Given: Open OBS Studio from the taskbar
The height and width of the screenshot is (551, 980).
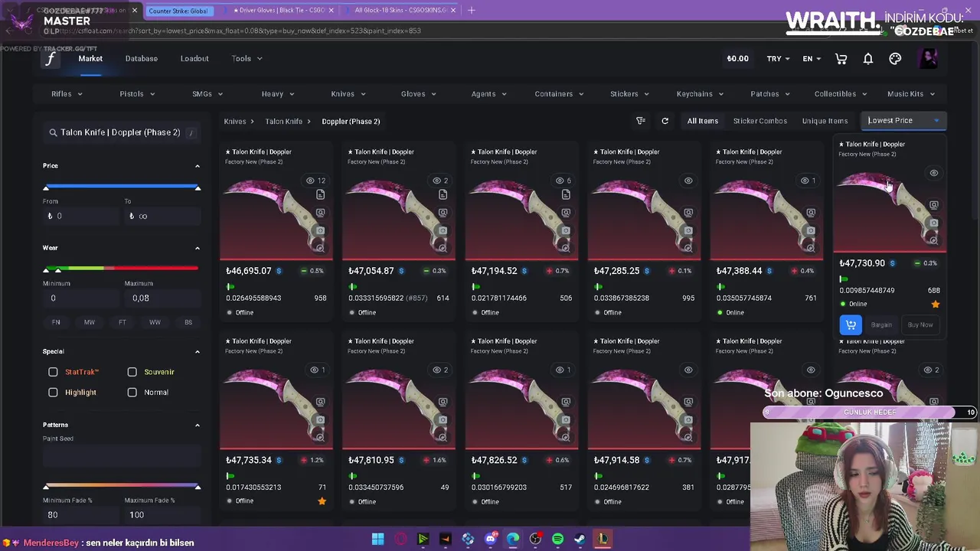Looking at the screenshot, I should (x=535, y=540).
